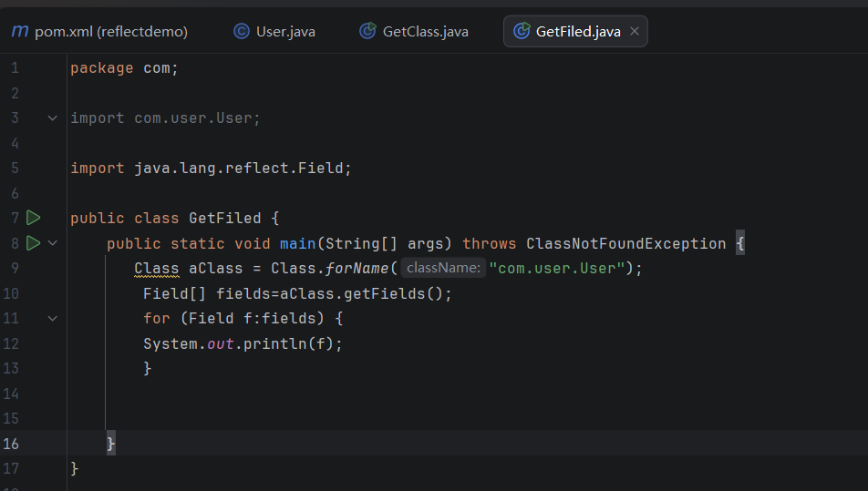
Task: Collapse the for loop fold arrow on line 11
Action: tap(53, 318)
